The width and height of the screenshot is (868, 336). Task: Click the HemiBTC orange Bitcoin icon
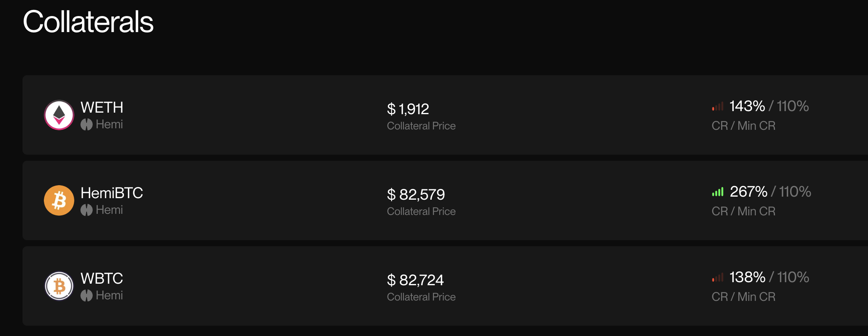[59, 200]
